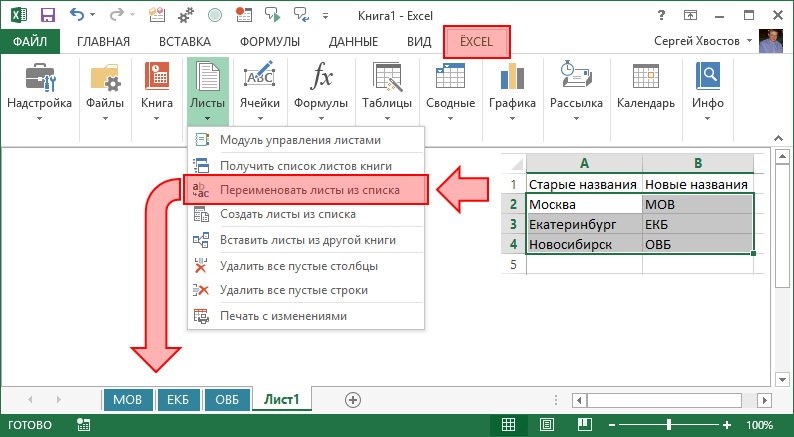Click the user profile photo
This screenshot has height=437, width=794.
tap(771, 41)
